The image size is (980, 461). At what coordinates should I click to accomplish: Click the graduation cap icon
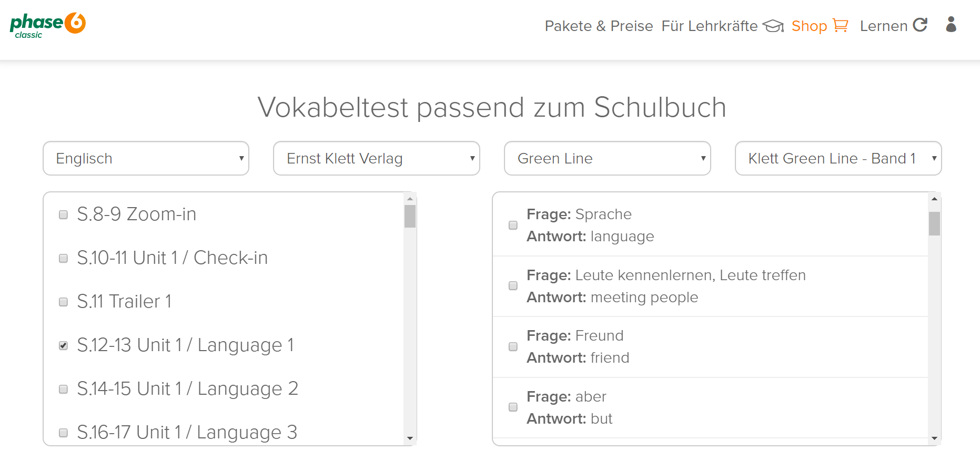tap(773, 26)
